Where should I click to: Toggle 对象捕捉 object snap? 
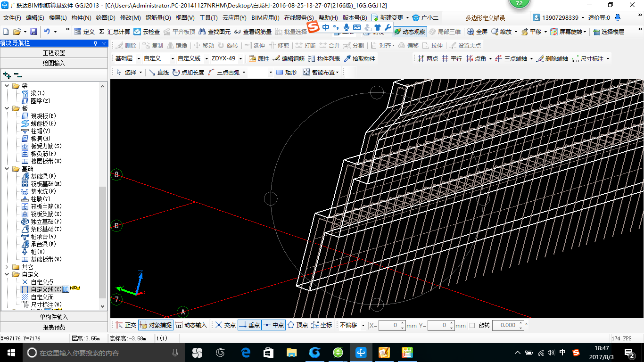[156, 325]
